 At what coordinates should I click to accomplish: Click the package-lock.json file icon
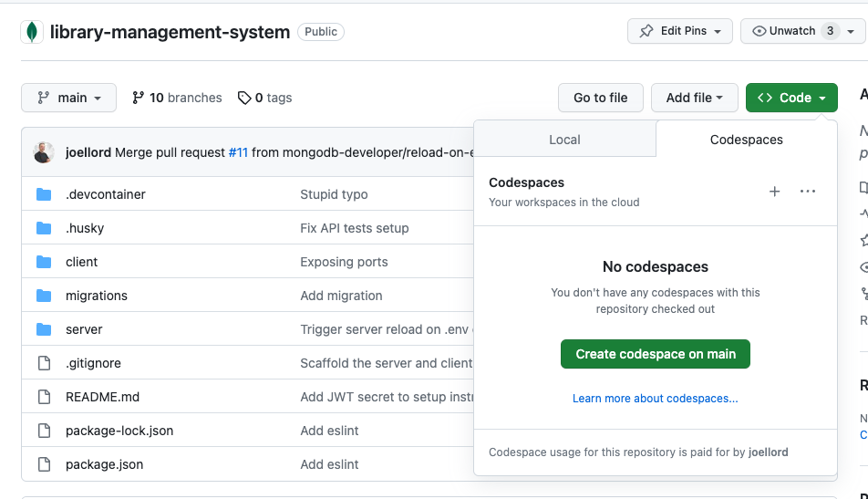44,431
